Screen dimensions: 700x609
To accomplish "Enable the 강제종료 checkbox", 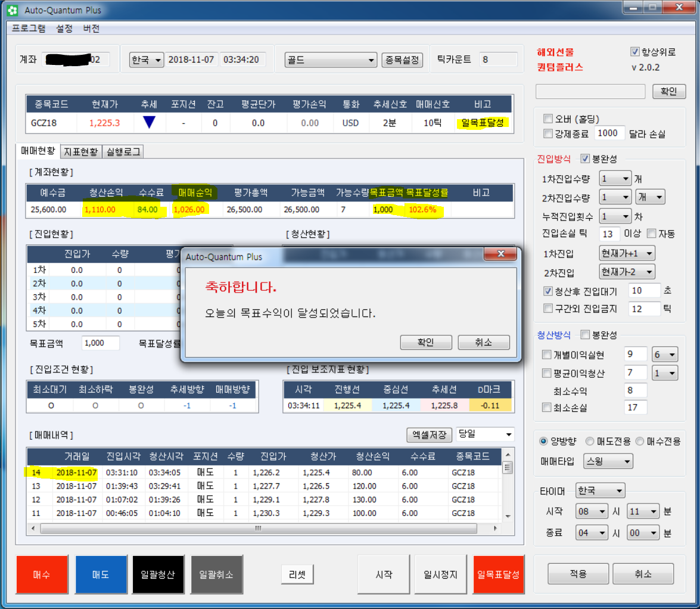I will (x=548, y=133).
